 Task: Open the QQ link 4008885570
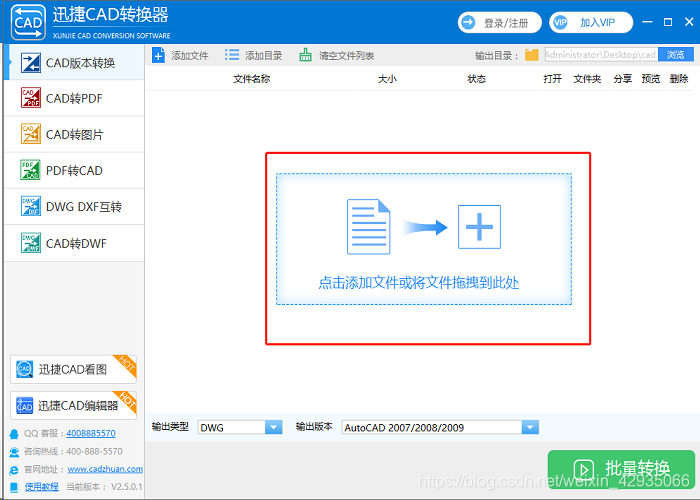point(91,433)
